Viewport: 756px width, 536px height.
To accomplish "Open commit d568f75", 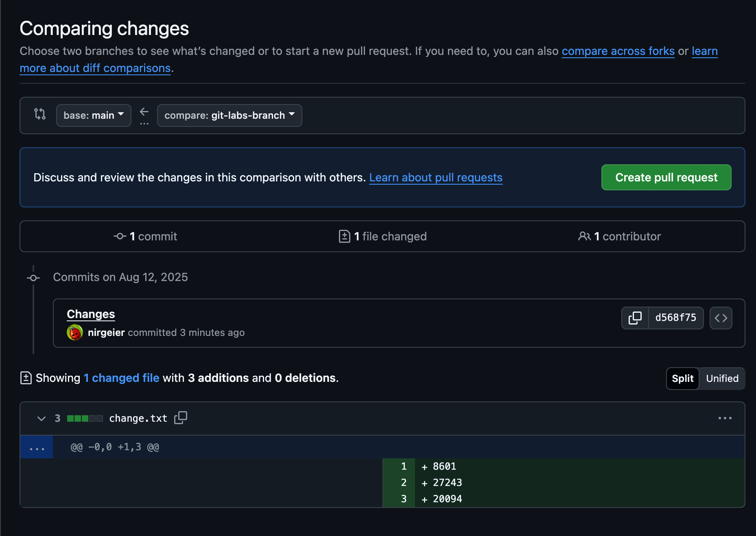I will click(676, 318).
